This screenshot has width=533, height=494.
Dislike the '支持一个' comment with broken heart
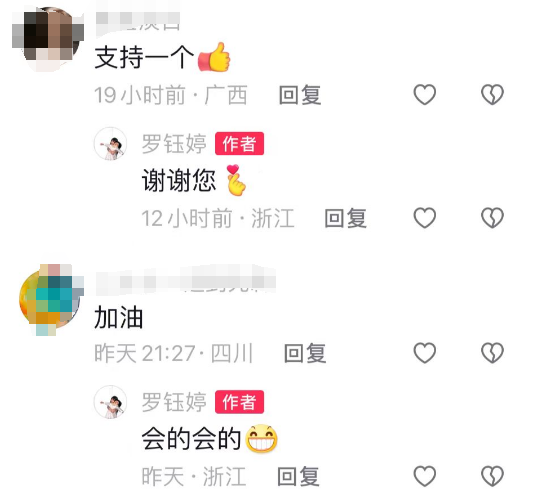tap(492, 94)
